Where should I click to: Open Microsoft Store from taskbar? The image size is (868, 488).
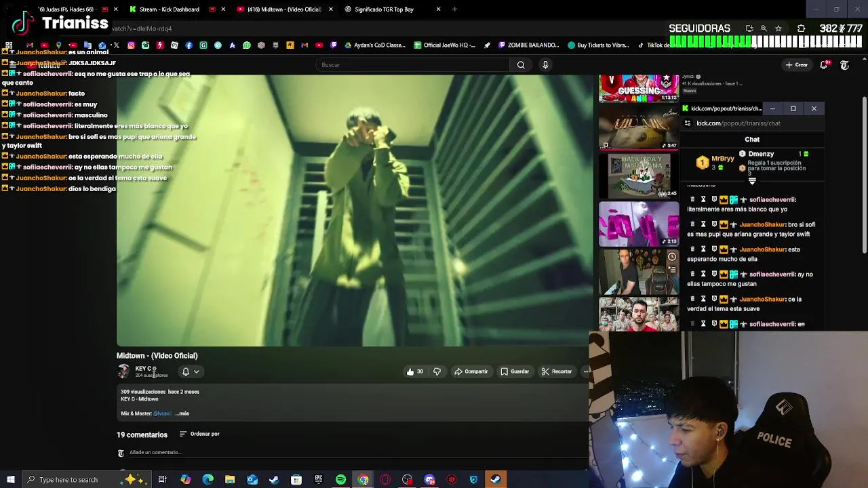(x=296, y=480)
